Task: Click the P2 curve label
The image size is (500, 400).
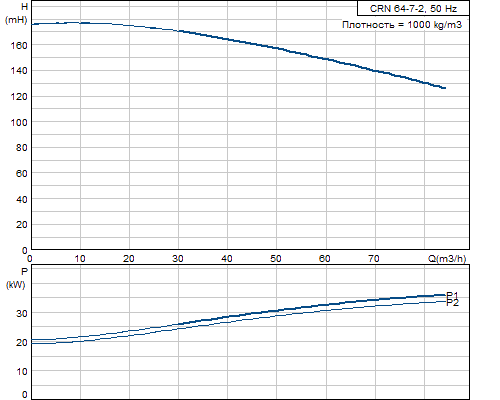Action: tap(452, 303)
